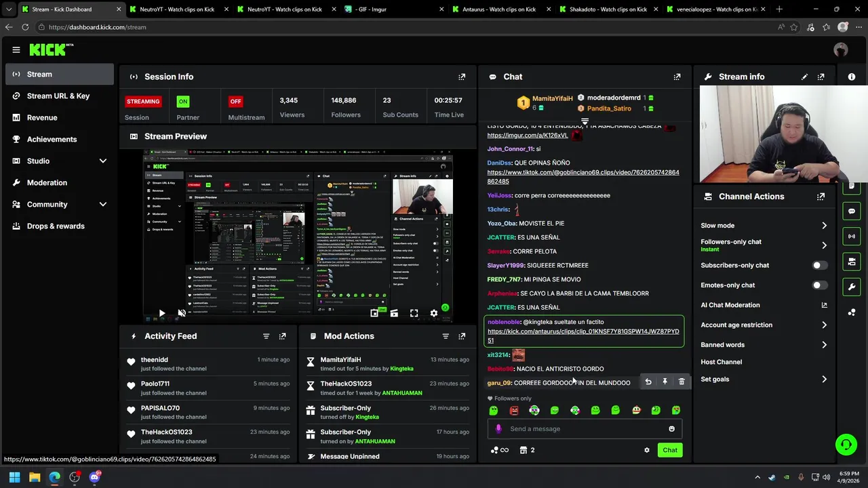
Task: Open browser tab list dropdown
Action: pos(9,9)
